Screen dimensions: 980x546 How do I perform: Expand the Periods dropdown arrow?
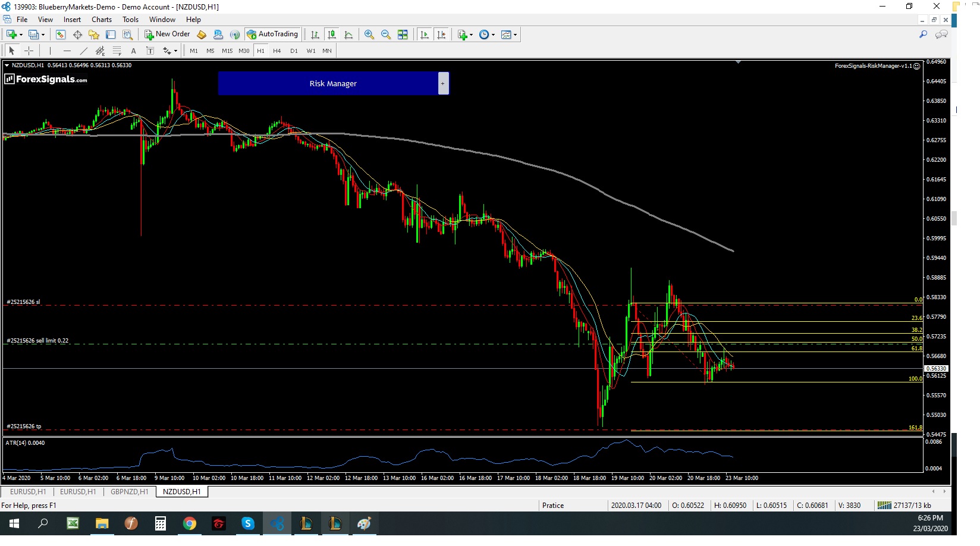click(x=493, y=34)
